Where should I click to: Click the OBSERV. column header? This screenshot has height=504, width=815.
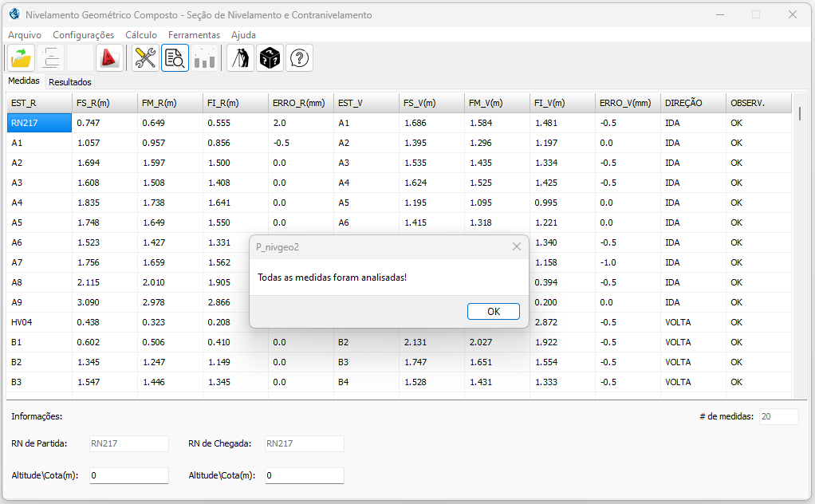tap(759, 103)
